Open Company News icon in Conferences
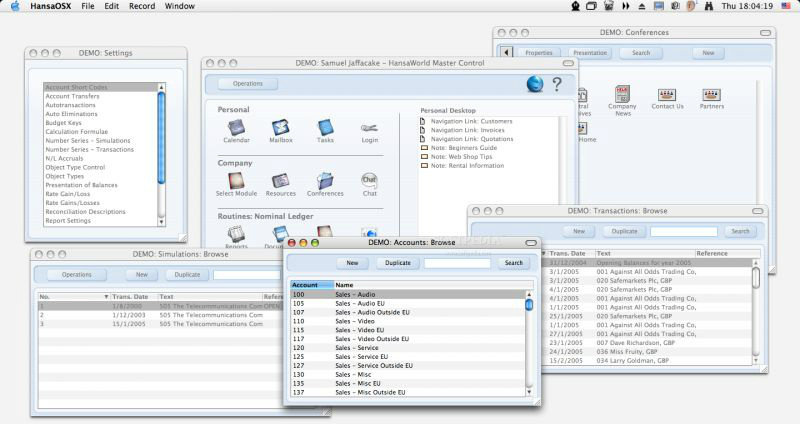800x424 pixels. (x=622, y=94)
